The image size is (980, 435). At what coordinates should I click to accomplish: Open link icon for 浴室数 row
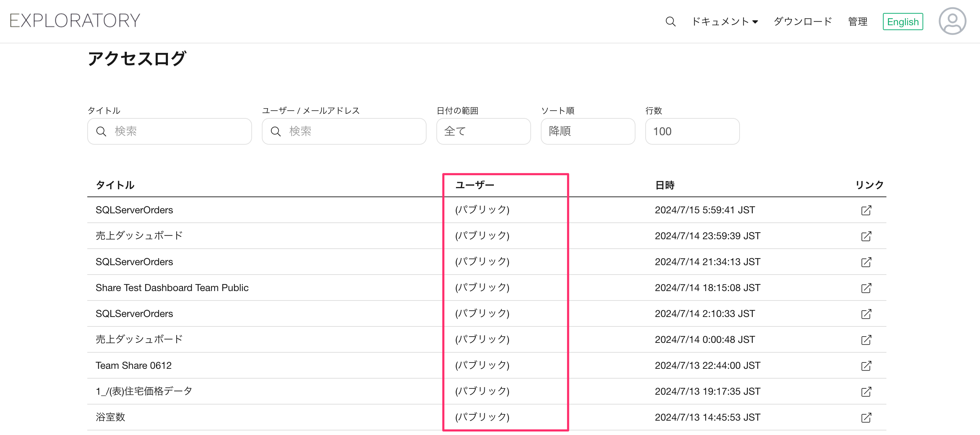tap(866, 417)
